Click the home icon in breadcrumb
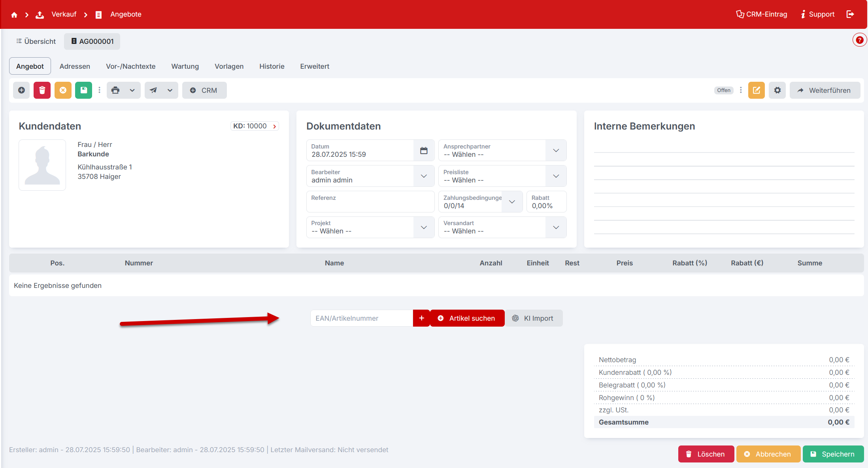Screen dimensions: 868x468 14,15
